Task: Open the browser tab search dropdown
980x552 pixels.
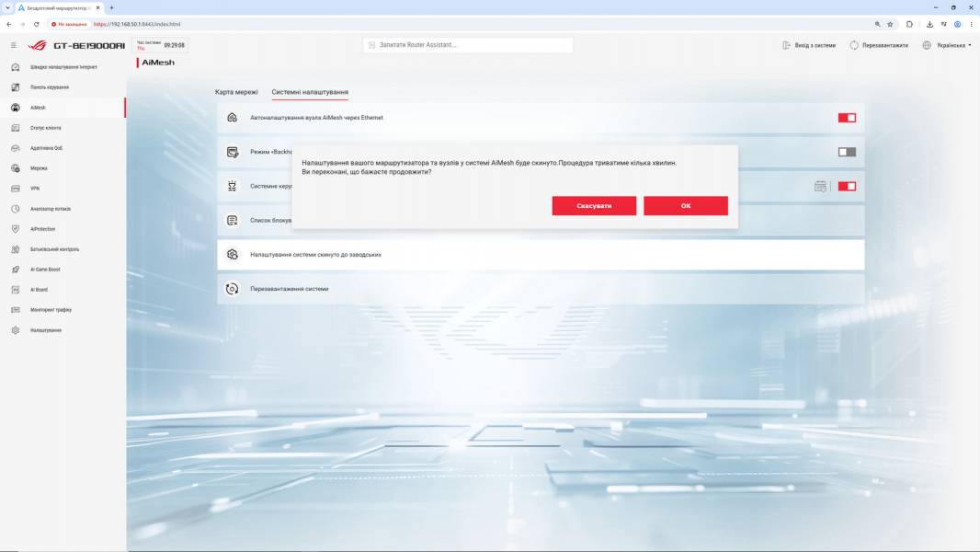Action: pos(7,7)
